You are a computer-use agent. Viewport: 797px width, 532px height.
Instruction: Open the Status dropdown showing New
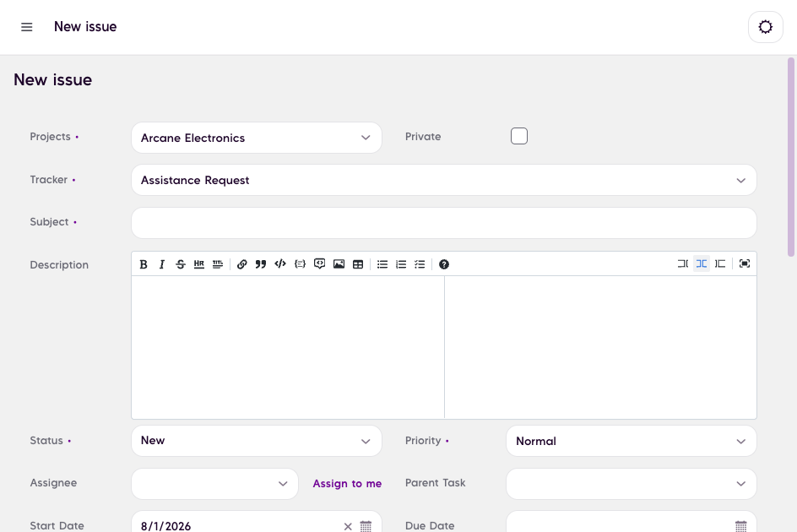click(x=256, y=441)
